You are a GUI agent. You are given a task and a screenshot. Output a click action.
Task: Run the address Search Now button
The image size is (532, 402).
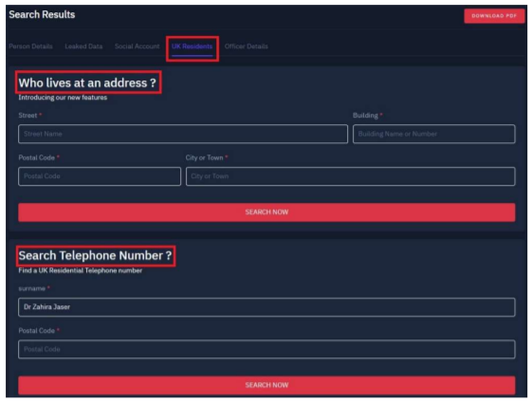[x=266, y=212]
